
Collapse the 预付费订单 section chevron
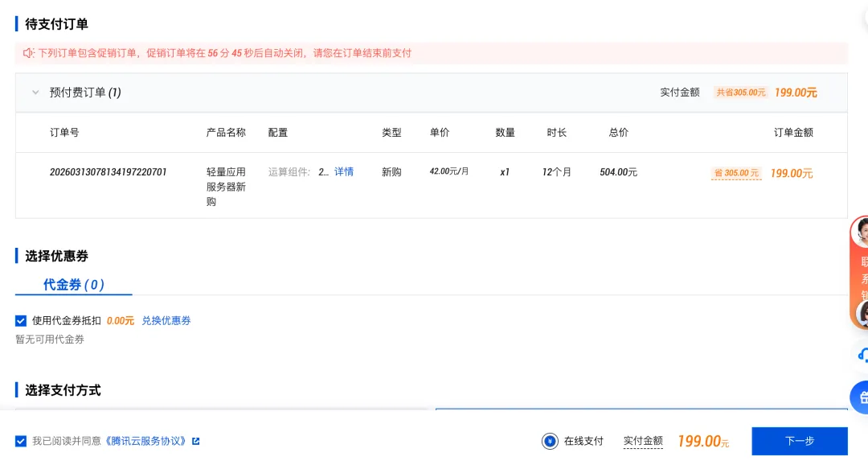click(x=35, y=93)
